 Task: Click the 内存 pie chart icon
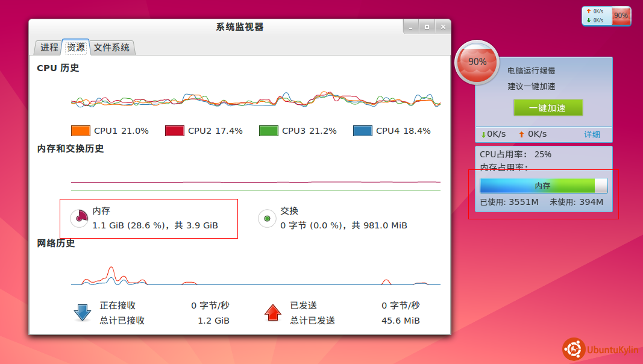pos(80,218)
